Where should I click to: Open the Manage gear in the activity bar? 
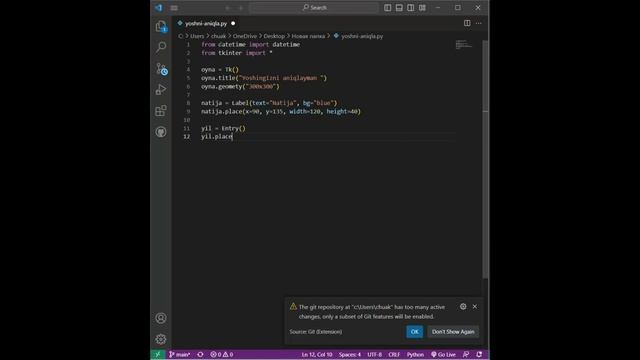(161, 339)
